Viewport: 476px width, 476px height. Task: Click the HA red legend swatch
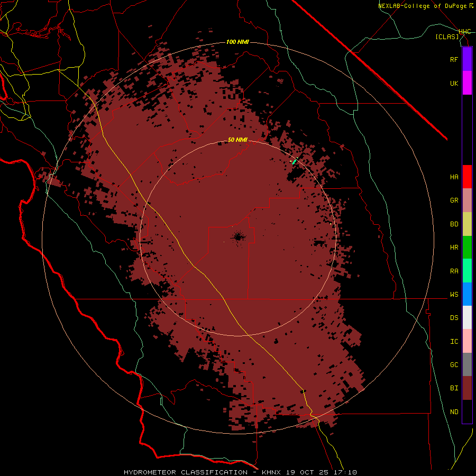pos(467,177)
